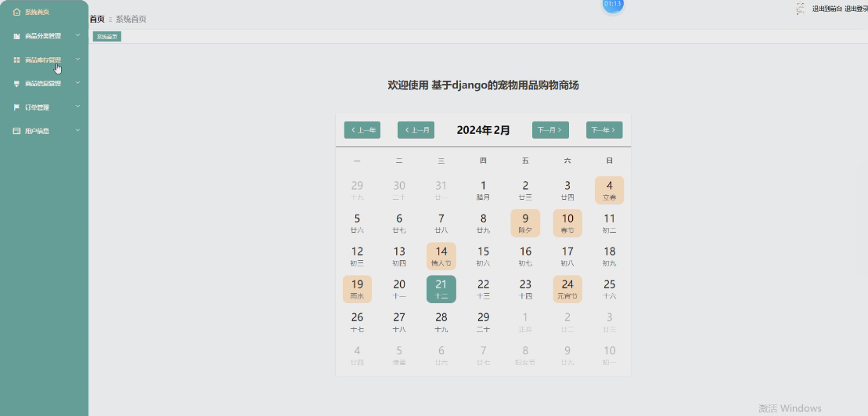Go to next month with 下一月
Screen dimensions: 868x416
pyautogui.click(x=550, y=130)
